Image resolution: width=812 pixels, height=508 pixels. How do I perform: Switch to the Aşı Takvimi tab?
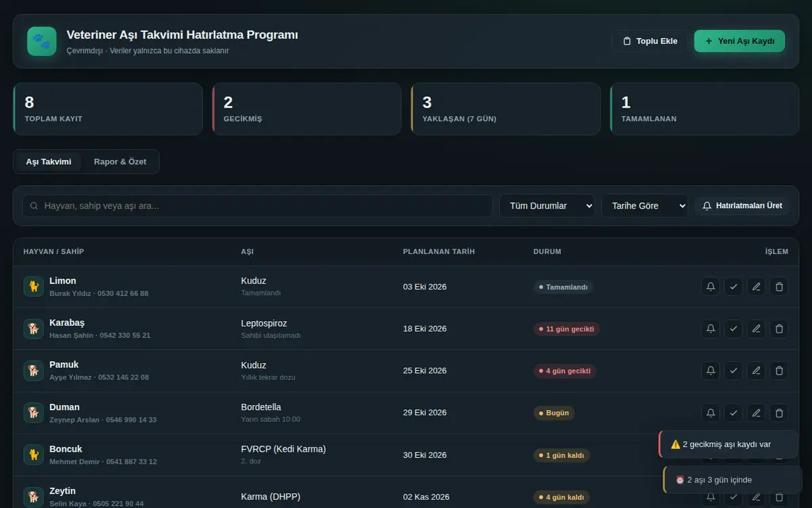click(49, 162)
